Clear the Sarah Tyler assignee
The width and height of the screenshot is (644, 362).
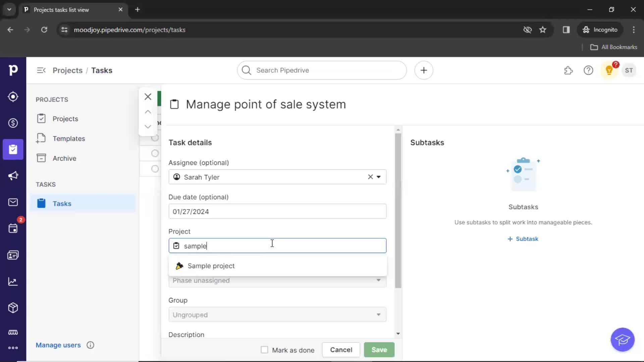[370, 177]
